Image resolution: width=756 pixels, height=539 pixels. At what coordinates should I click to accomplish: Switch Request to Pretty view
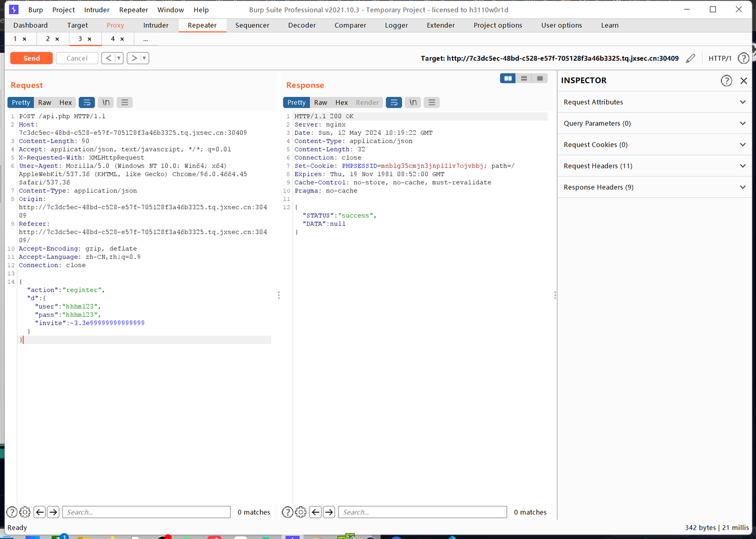pyautogui.click(x=21, y=102)
